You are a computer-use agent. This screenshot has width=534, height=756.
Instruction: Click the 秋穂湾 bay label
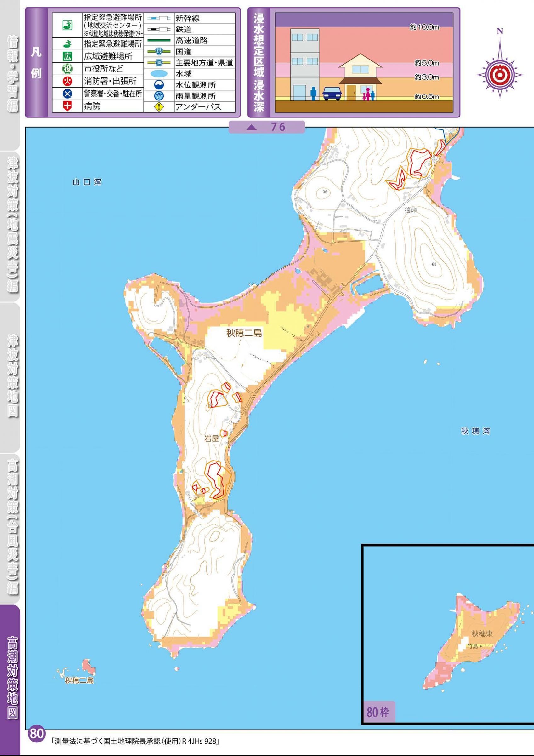(x=476, y=431)
